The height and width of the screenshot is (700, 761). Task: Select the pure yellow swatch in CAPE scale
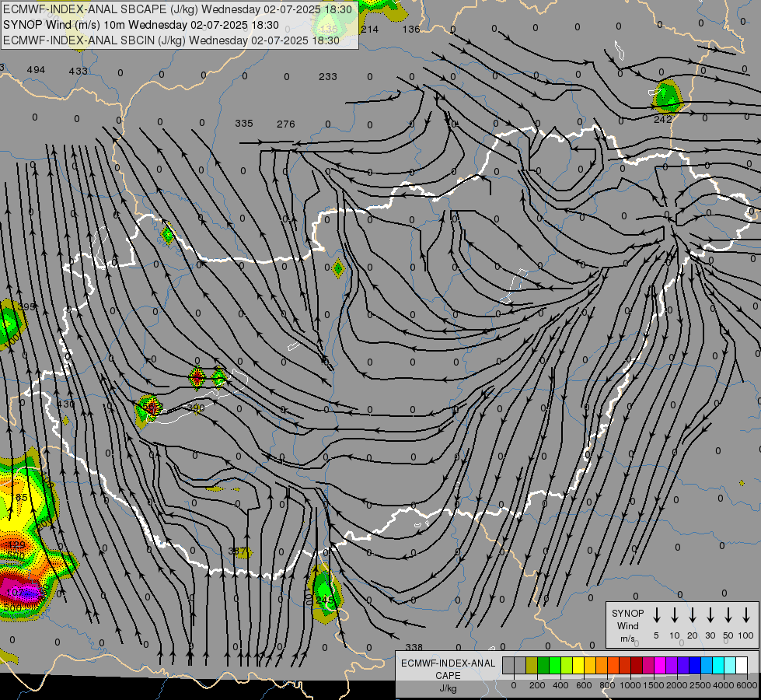[578, 666]
